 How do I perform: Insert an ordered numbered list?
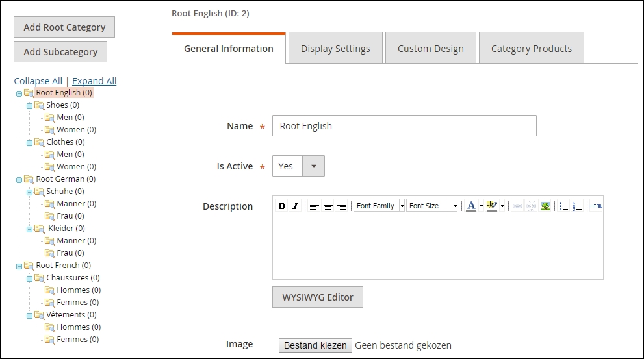(x=578, y=206)
